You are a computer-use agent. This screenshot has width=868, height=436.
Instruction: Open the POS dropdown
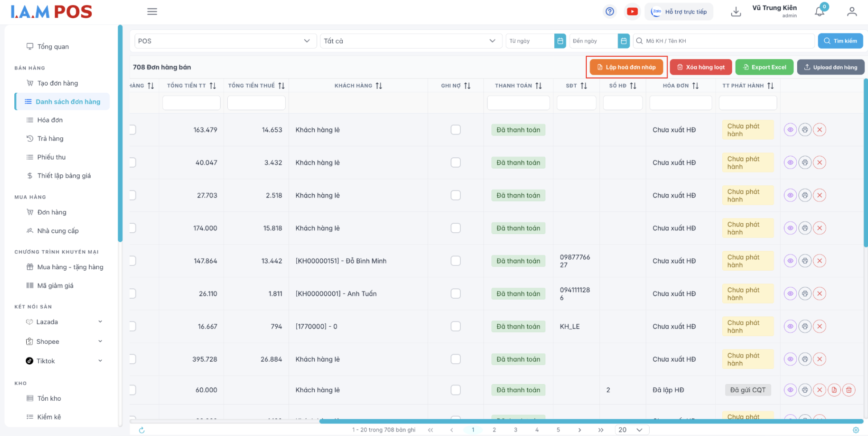pos(225,41)
